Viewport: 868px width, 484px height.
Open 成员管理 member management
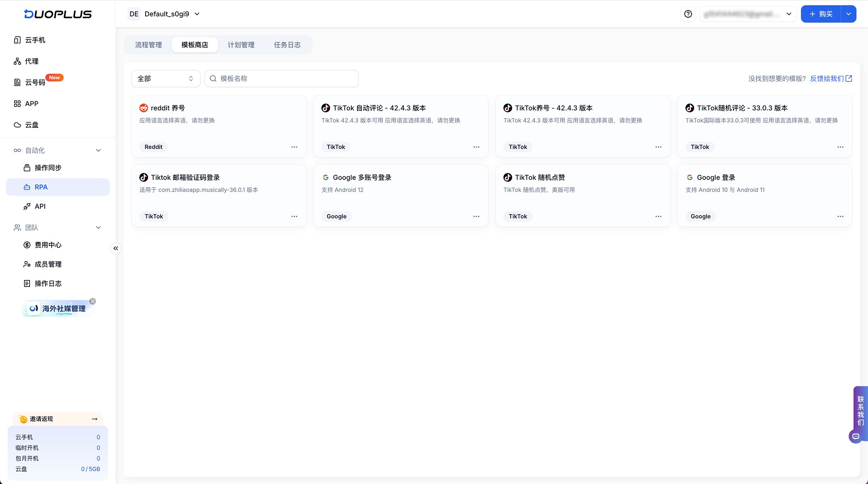point(58,264)
